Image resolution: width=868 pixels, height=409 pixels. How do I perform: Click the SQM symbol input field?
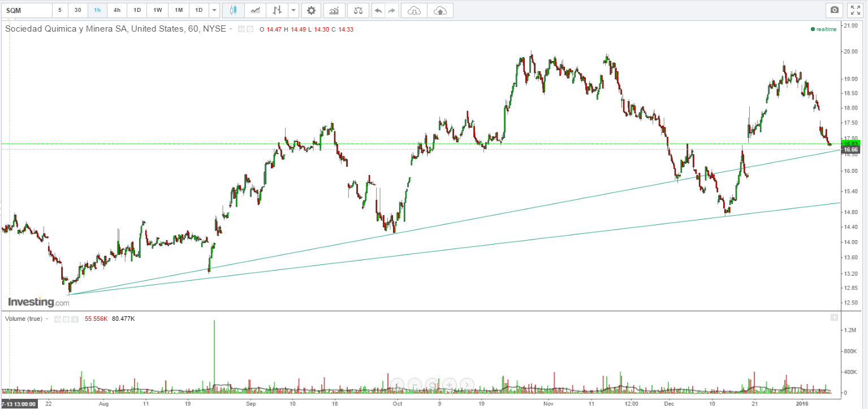25,10
